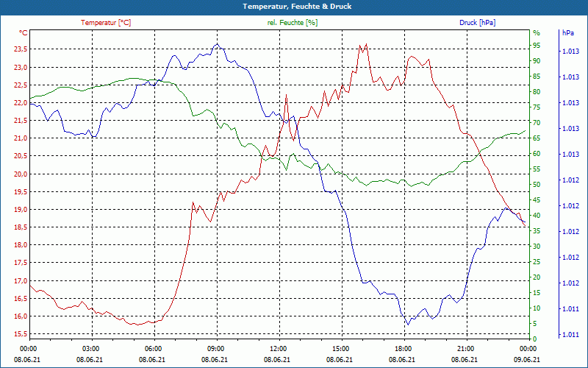Select the blue 'Druck [hPa]' legend label
Image resolution: width=588 pixels, height=368 pixels.
[477, 23]
